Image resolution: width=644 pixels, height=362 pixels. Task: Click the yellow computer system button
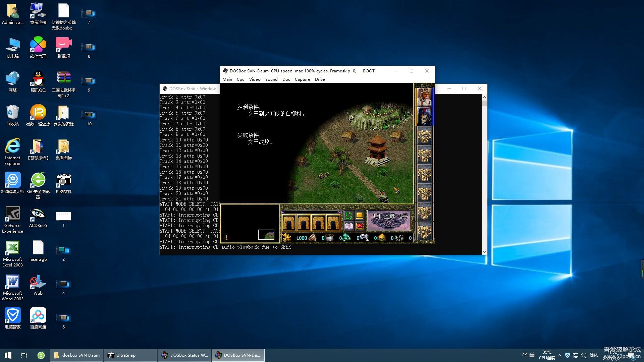click(359, 216)
